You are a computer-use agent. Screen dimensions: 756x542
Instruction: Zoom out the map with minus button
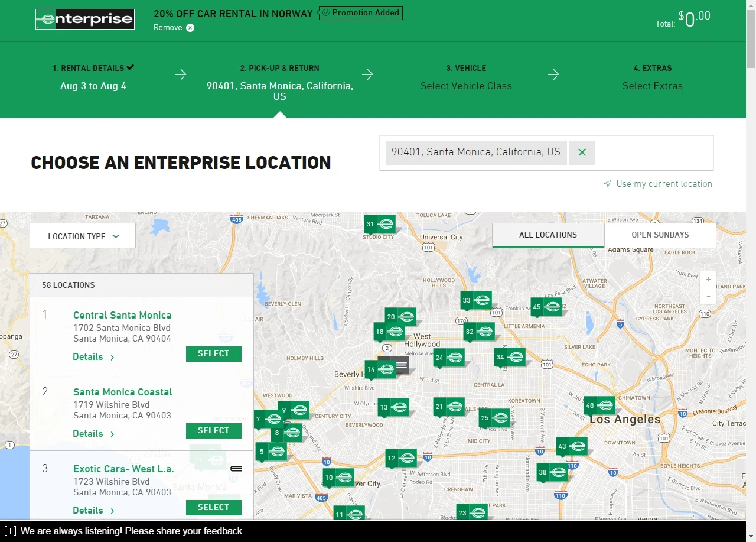[708, 296]
